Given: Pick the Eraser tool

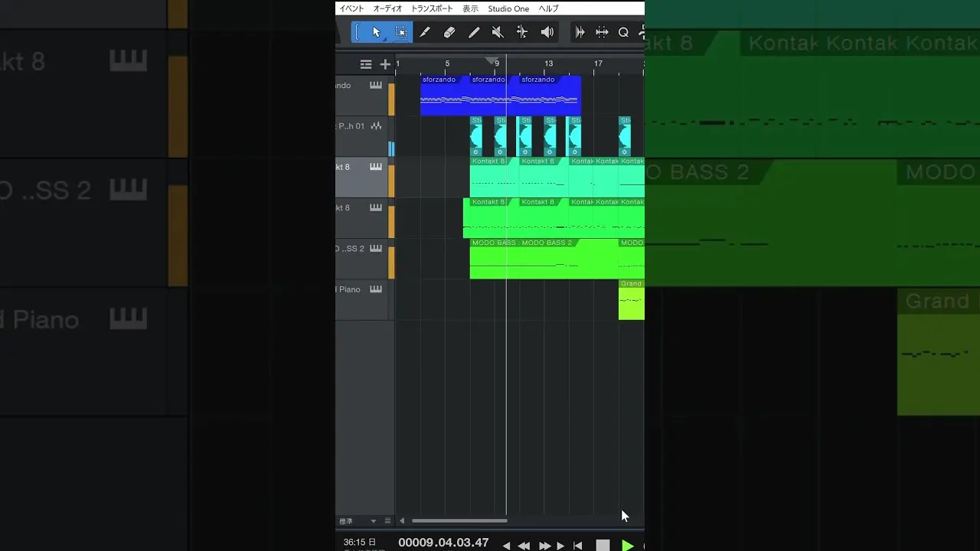Looking at the screenshot, I should coord(449,32).
